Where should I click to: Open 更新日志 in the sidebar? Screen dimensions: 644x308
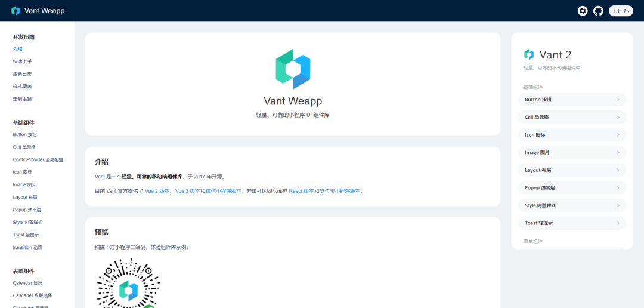tap(22, 74)
